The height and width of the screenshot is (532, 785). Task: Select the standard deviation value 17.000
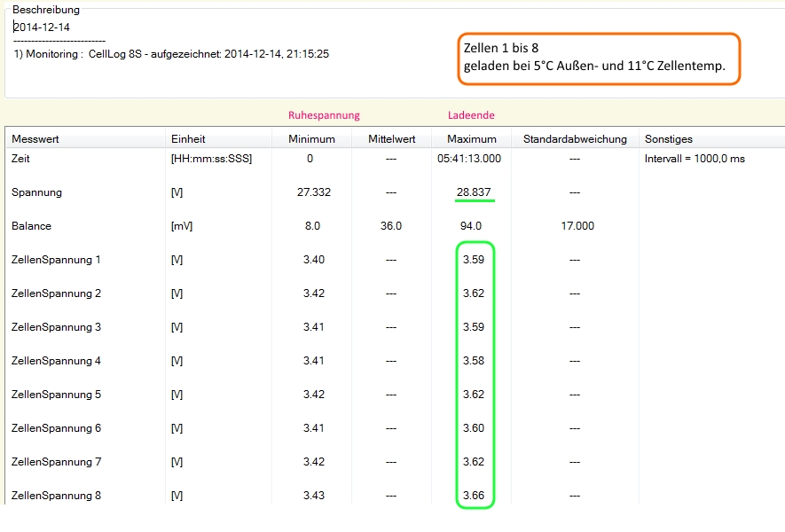pyautogui.click(x=577, y=226)
